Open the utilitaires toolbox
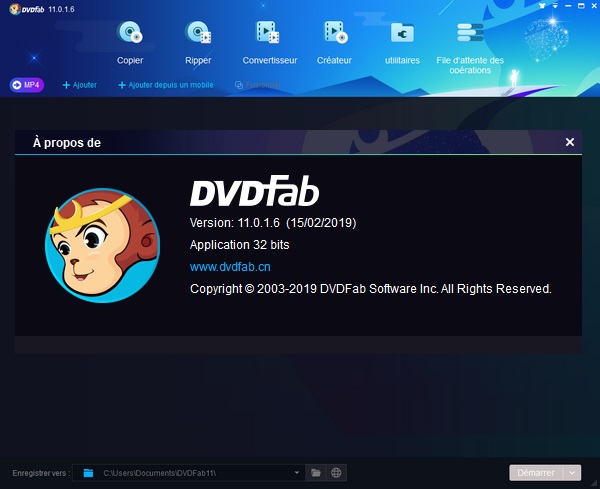The image size is (600, 489). coord(402,42)
